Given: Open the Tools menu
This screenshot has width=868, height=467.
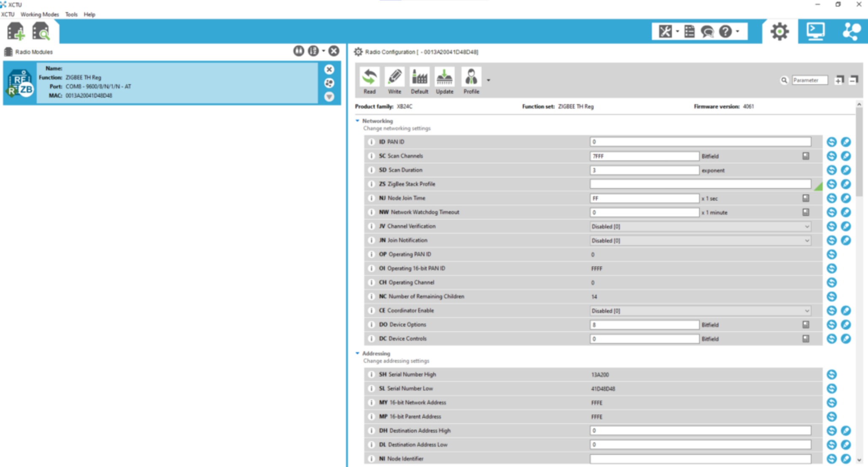Looking at the screenshot, I should 71,14.
